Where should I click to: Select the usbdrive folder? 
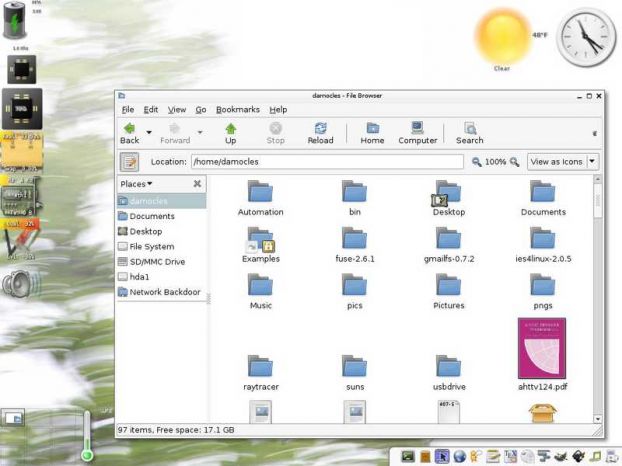coord(448,373)
